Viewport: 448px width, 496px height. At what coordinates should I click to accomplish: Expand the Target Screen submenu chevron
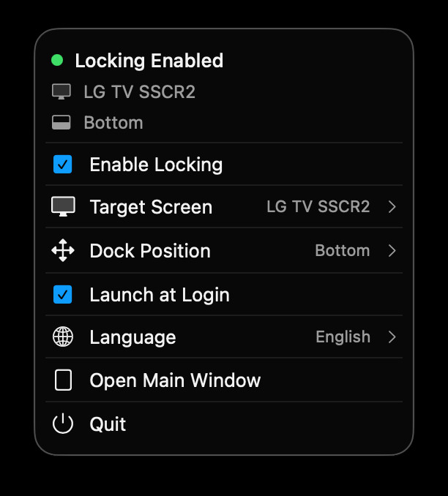pyautogui.click(x=392, y=207)
